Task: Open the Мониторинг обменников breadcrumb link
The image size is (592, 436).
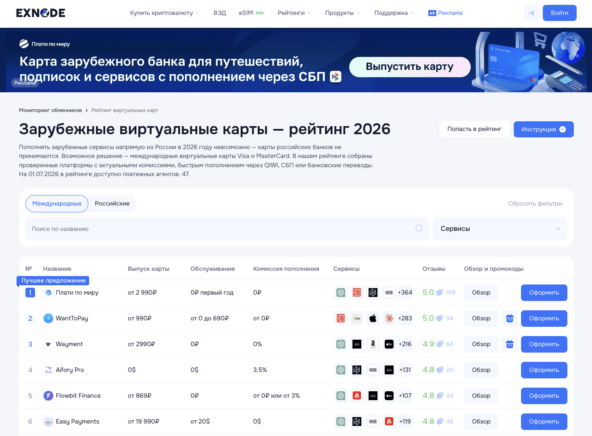Action: click(x=50, y=110)
